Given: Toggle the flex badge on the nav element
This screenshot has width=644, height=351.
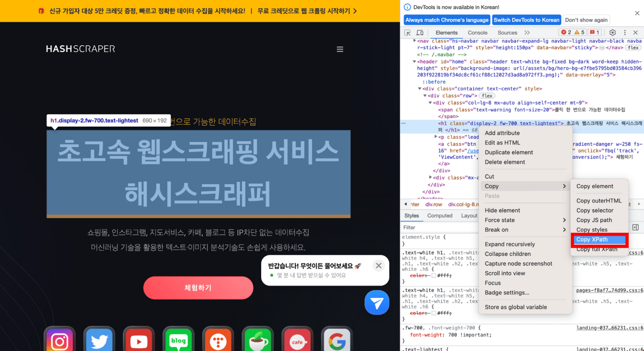Looking at the screenshot, I should pos(633,48).
